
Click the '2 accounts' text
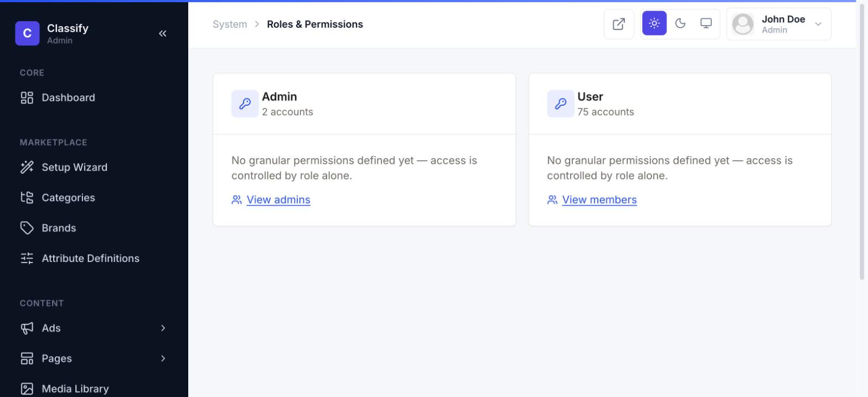point(287,112)
